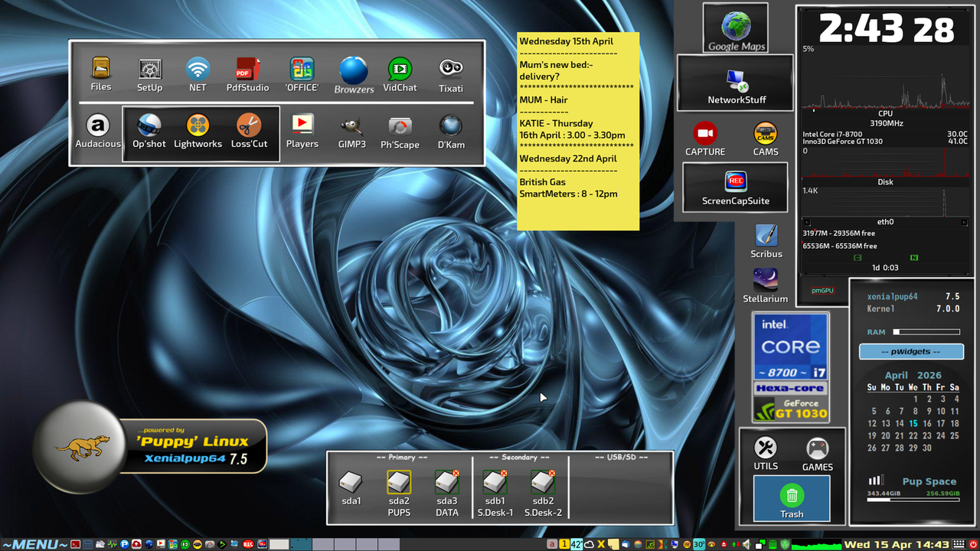
Task: Click the blue P icon in taskbar
Action: [124, 544]
